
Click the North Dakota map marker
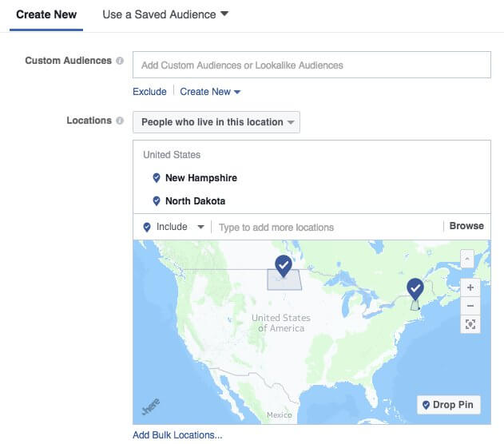coord(283,266)
